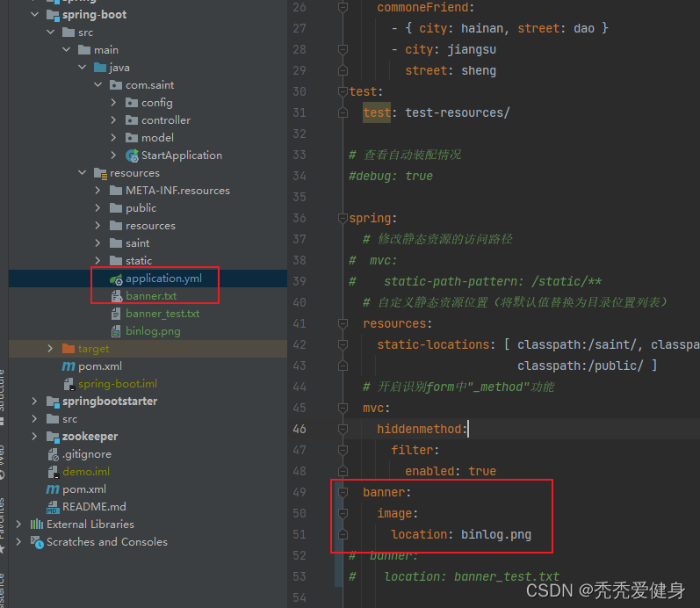Click the StartApplication class icon
Viewport: 700px width, 608px height.
point(132,156)
